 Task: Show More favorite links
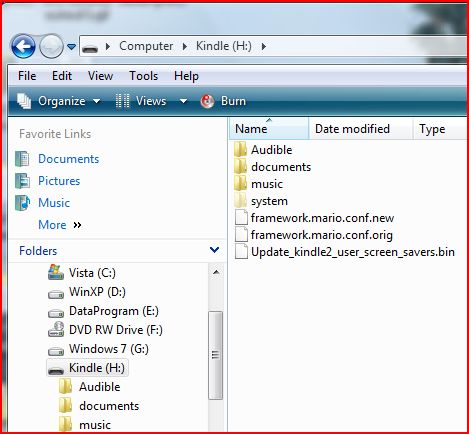tap(60, 225)
